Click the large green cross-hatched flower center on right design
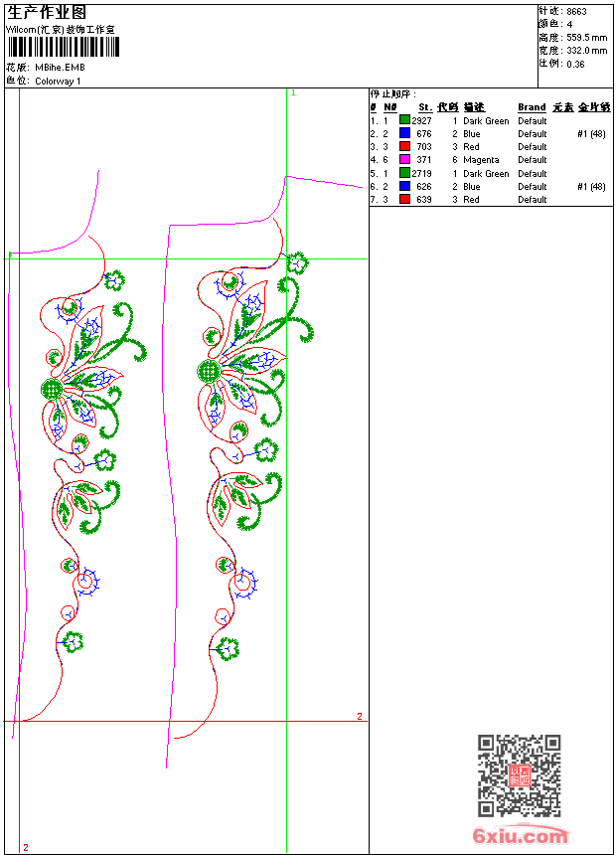This screenshot has height=855, width=616. [209, 372]
